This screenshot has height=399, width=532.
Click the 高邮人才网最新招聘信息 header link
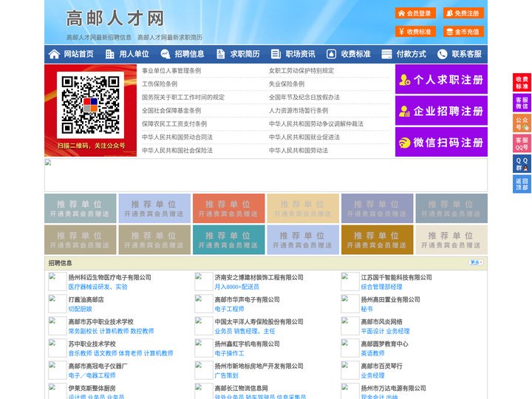click(99, 38)
